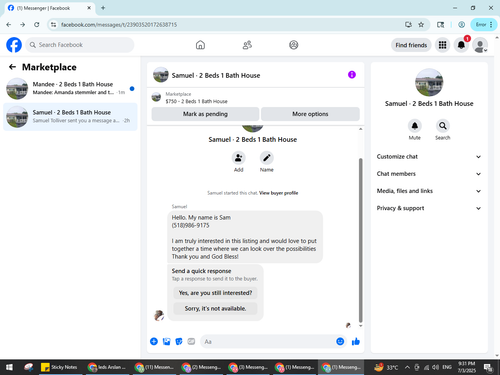Screen dimensions: 500x375
Task: Open the Windows notification center icon
Action: click(x=489, y=367)
